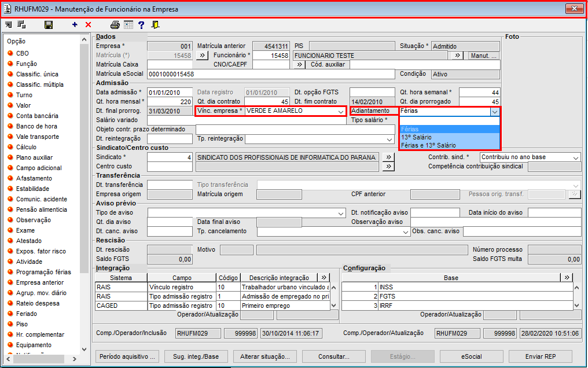Click the Período aquisitivo ... button
Screen dimensions: 588x368
click(127, 356)
